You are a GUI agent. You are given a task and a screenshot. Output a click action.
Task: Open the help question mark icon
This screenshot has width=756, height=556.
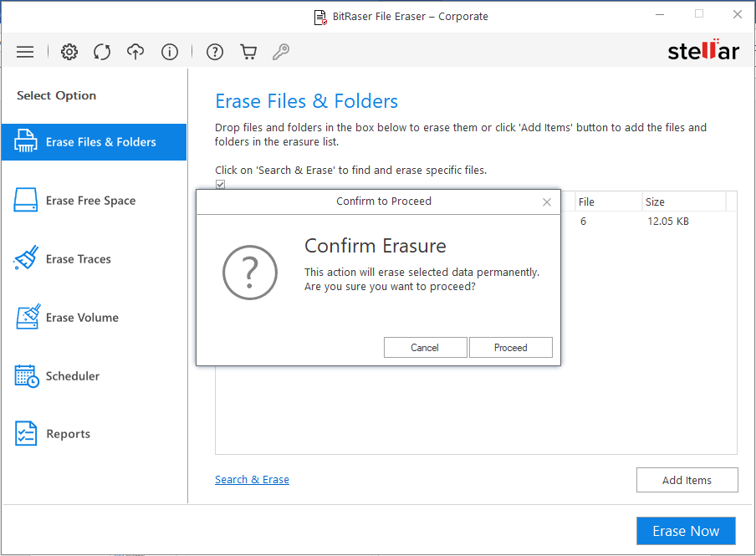tap(215, 52)
